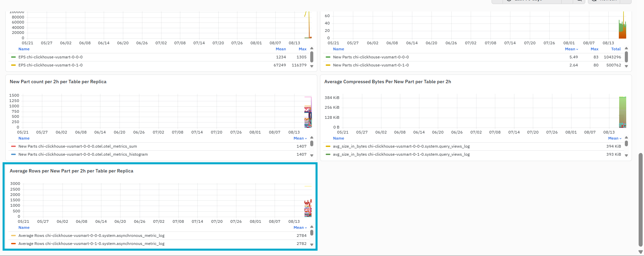
Task: Open Average Rows per New Part panel title menu
Action: [x=72, y=171]
